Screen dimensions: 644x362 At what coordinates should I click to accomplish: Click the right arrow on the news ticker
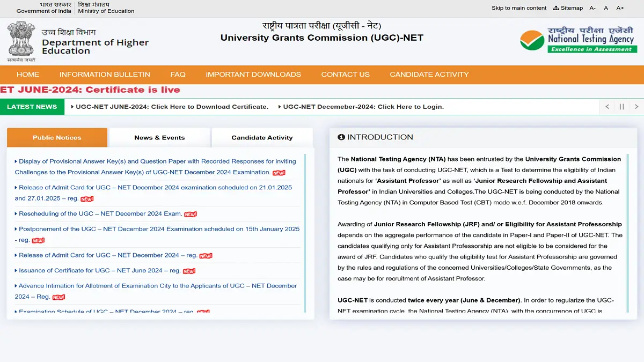tap(636, 106)
